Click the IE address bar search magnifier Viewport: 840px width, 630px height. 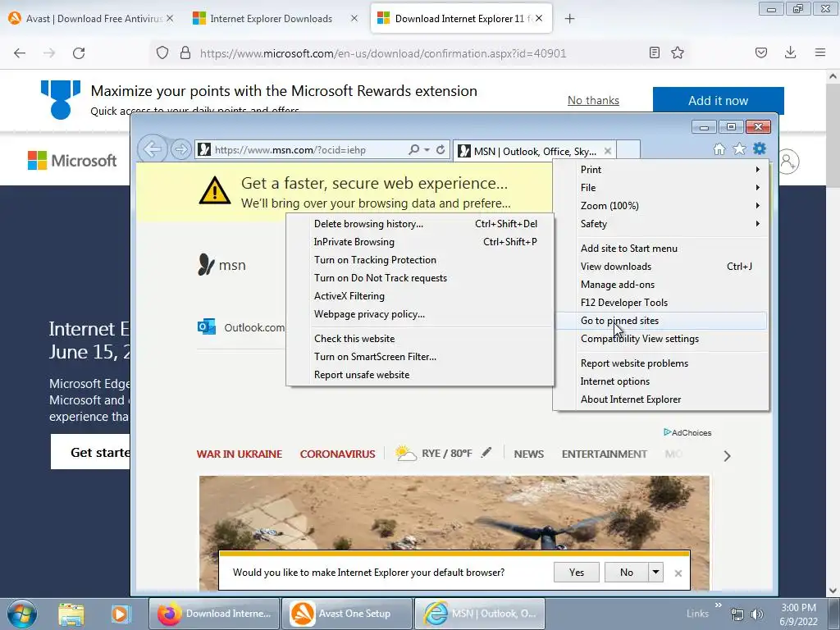click(x=413, y=149)
